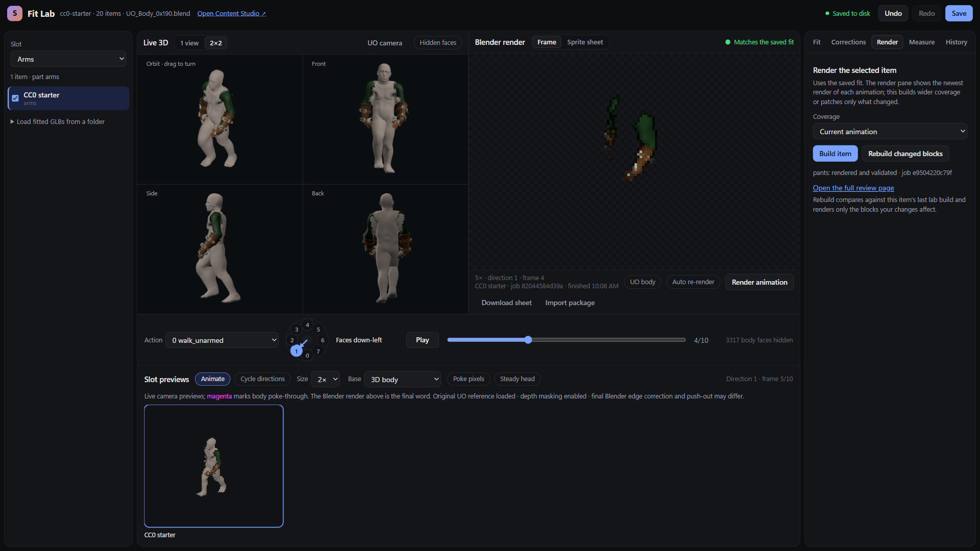Open the Coverage dropdown showing Current animation
The height and width of the screenshot is (551, 980).
890,132
